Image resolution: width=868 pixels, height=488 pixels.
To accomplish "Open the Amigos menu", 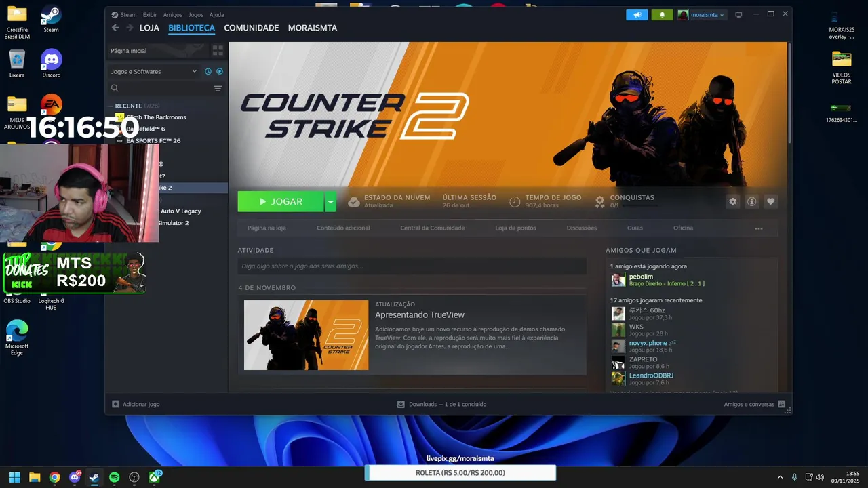I will coord(172,14).
